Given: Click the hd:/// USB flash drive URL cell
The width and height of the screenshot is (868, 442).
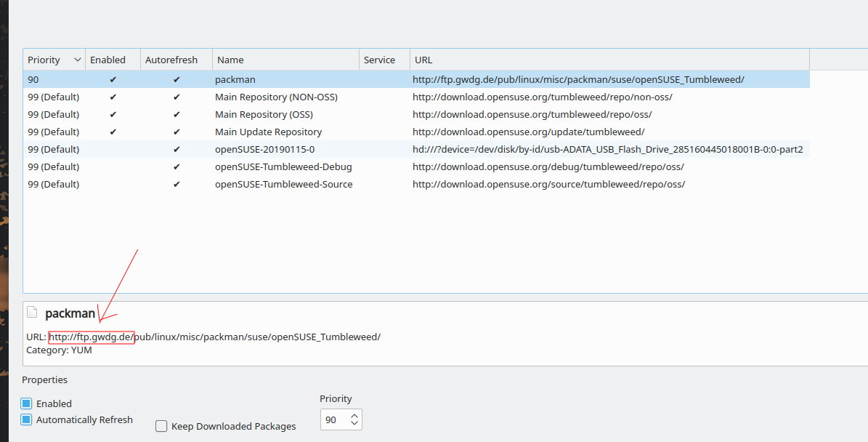Looking at the screenshot, I should click(607, 149).
